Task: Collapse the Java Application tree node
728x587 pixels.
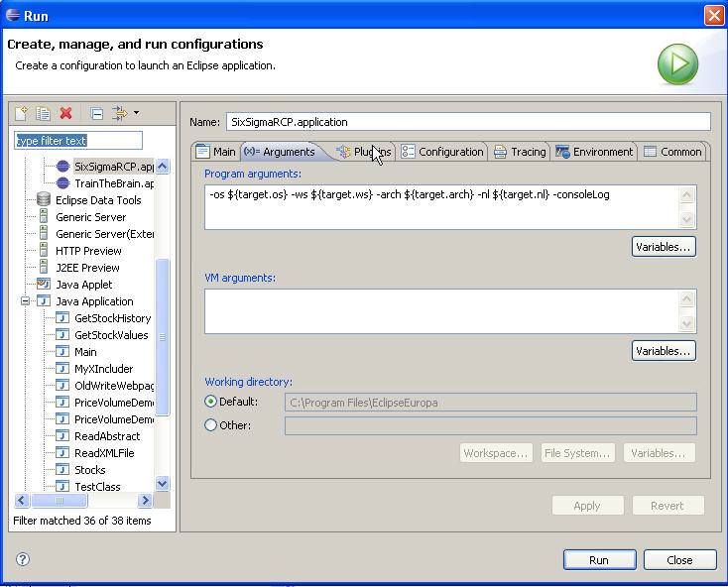Action: click(26, 301)
